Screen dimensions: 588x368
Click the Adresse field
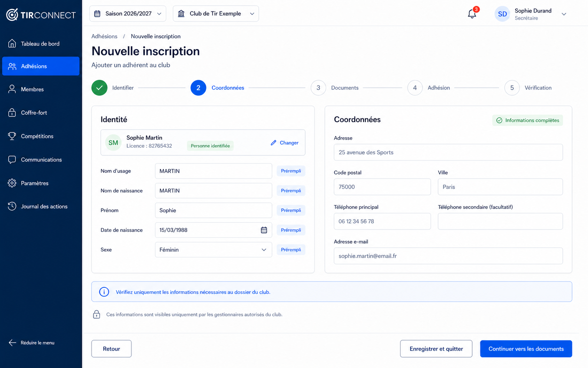[448, 152]
